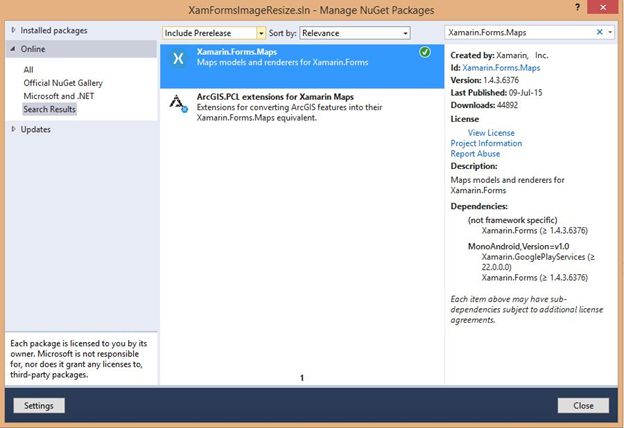Click the Downloads 44892 text
The width and height of the screenshot is (624, 428).
coord(484,105)
